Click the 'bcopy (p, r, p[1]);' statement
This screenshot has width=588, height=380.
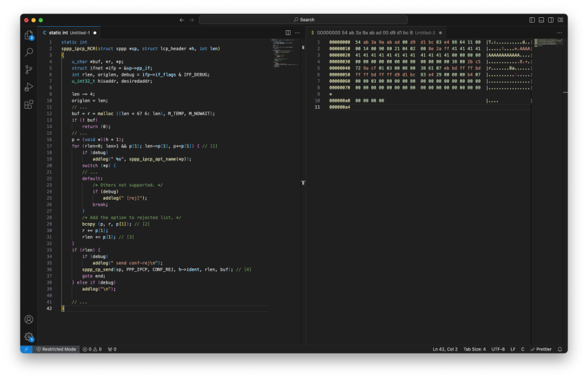107,224
